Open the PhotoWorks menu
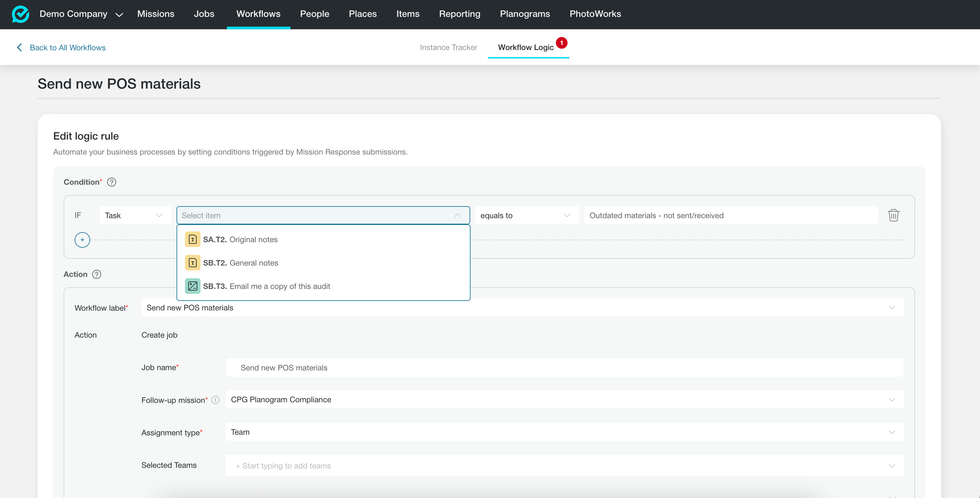This screenshot has width=980, height=498. 595,14
